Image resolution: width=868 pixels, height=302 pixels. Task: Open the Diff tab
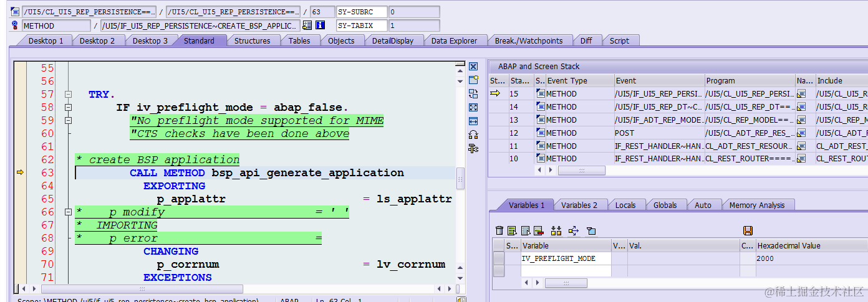point(586,40)
